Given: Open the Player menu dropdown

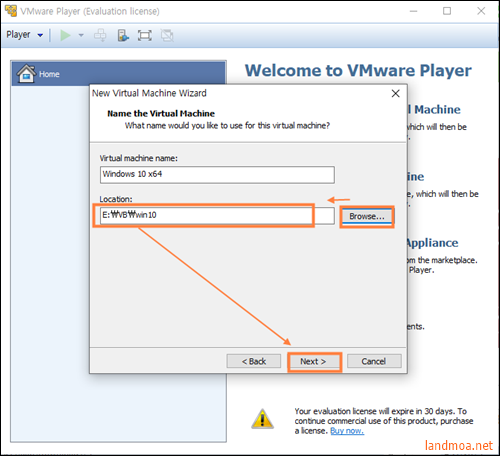Looking at the screenshot, I should [24, 35].
